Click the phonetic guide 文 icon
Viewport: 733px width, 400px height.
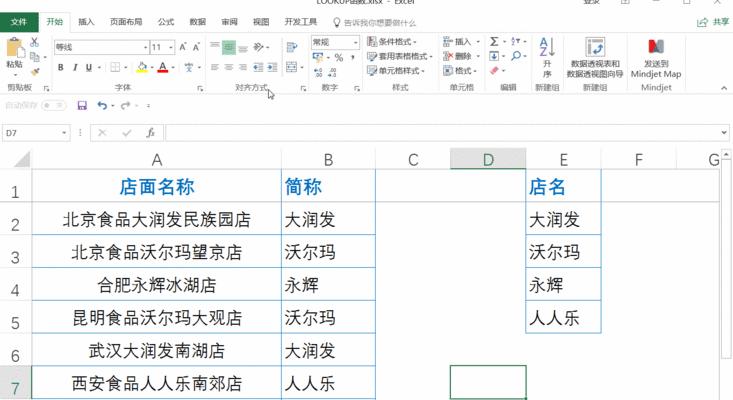(189, 67)
